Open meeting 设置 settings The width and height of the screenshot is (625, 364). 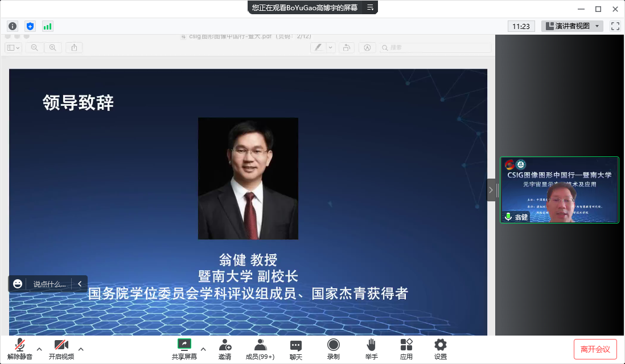point(441,349)
